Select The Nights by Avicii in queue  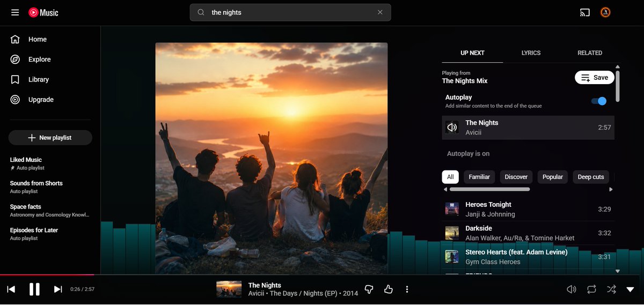point(528,128)
